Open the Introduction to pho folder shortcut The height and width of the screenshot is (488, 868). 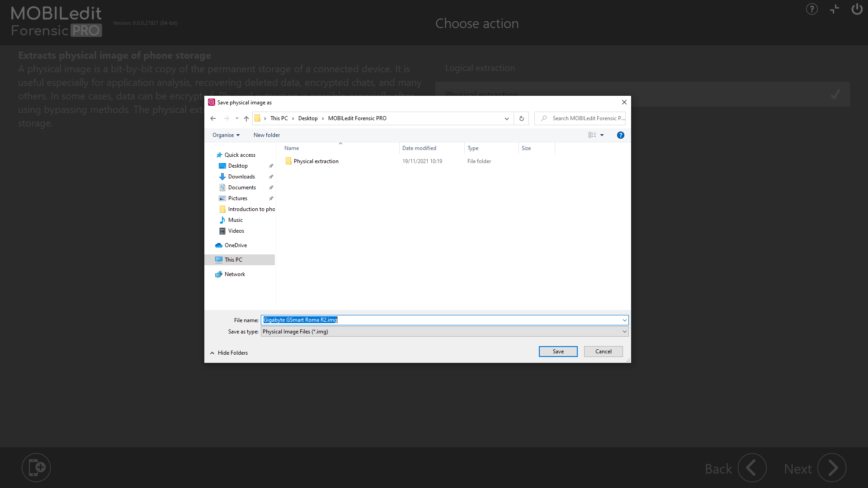coord(251,209)
